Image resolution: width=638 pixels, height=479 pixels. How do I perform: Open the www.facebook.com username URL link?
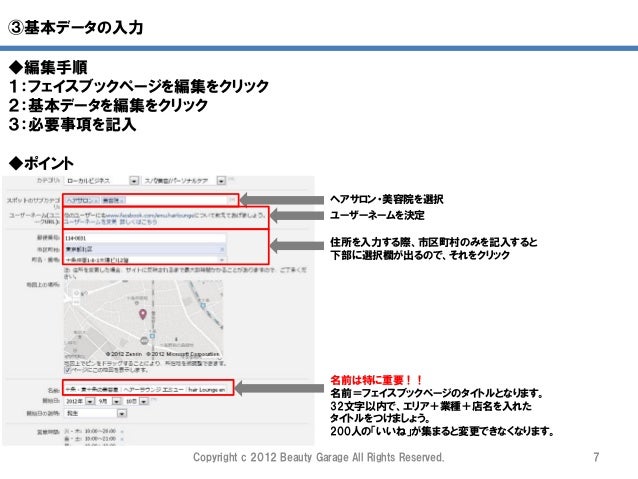pos(148,215)
